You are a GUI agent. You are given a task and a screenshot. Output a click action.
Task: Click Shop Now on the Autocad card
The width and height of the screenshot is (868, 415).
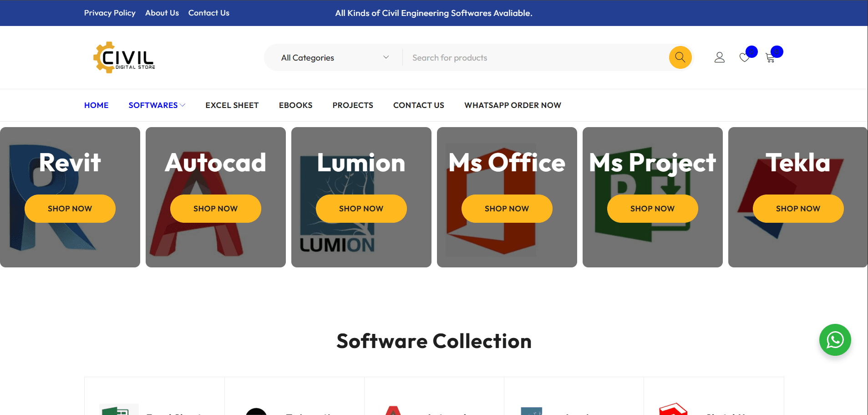(216, 209)
